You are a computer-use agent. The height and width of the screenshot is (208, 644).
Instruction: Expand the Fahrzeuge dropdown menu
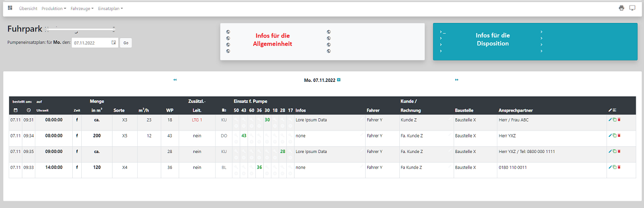point(82,8)
